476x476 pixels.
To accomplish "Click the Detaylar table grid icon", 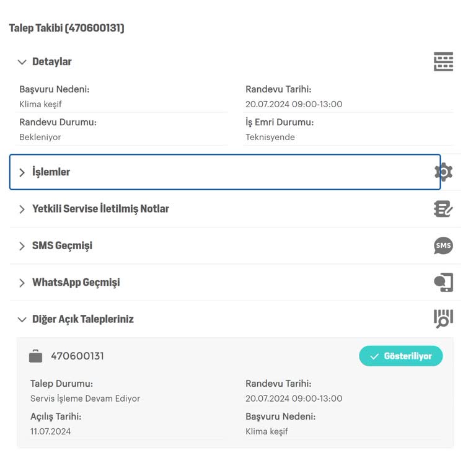I will click(x=443, y=62).
